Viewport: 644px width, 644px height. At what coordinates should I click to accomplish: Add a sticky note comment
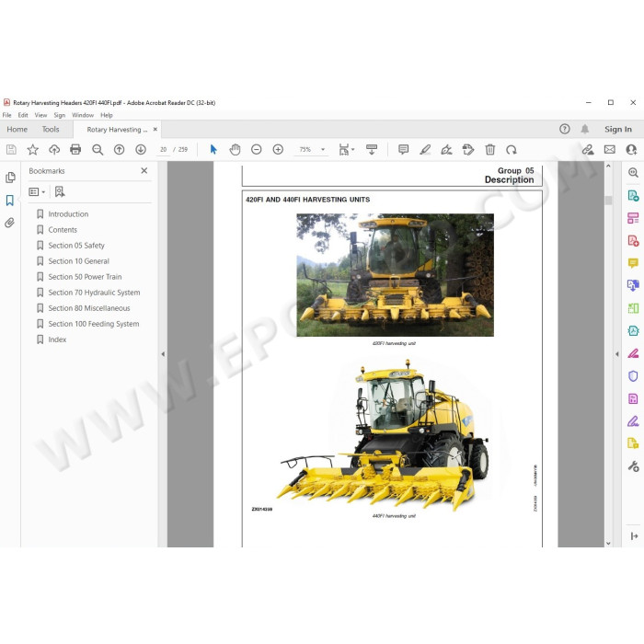403,149
